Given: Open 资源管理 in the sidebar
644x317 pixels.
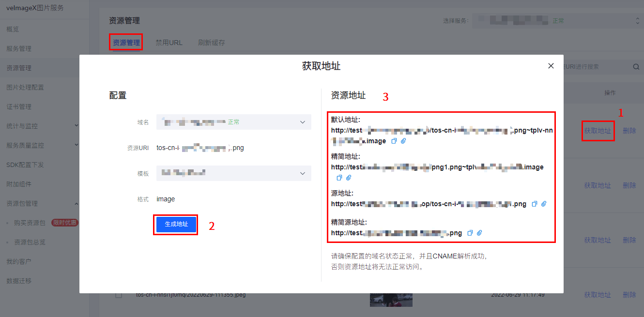Looking at the screenshot, I should coord(19,68).
